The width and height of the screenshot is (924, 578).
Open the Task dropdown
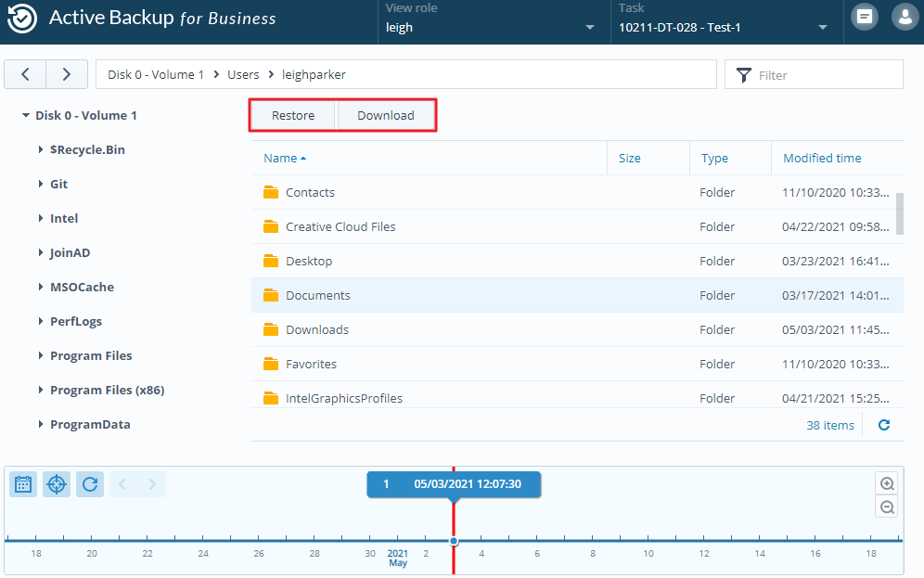click(x=724, y=27)
